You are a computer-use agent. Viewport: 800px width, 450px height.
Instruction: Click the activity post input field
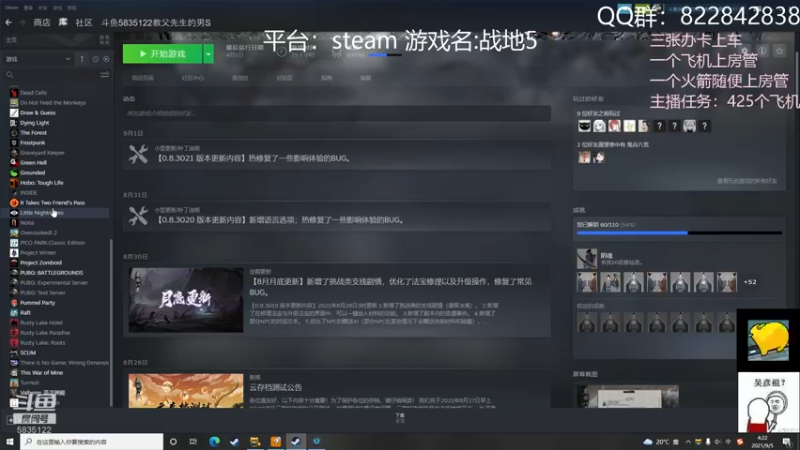point(337,113)
